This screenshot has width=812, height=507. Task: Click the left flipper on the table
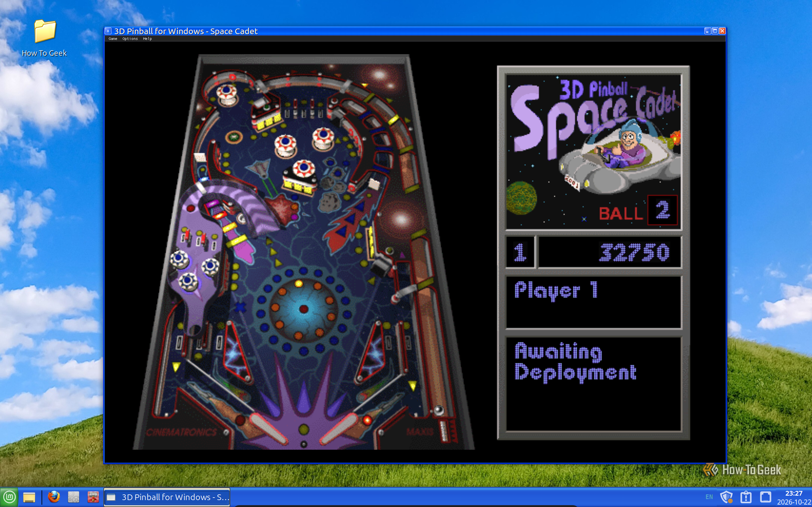(x=268, y=428)
